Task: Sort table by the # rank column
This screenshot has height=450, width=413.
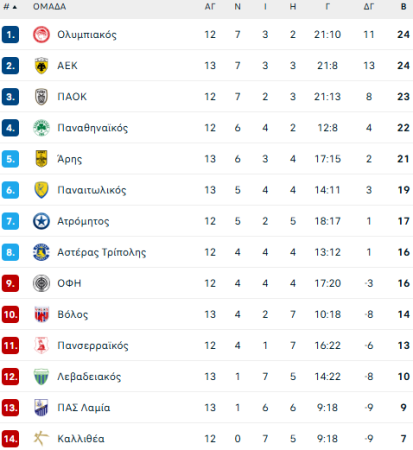Action: click(10, 7)
